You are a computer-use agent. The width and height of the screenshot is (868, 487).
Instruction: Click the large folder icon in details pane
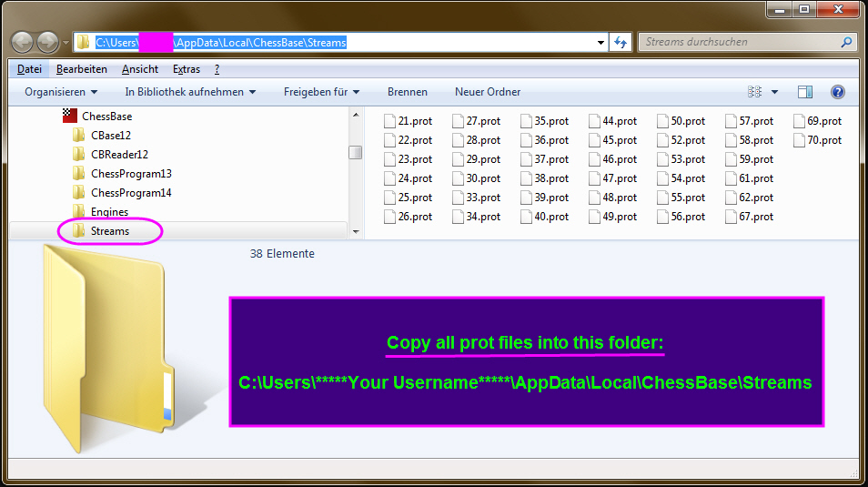point(111,349)
